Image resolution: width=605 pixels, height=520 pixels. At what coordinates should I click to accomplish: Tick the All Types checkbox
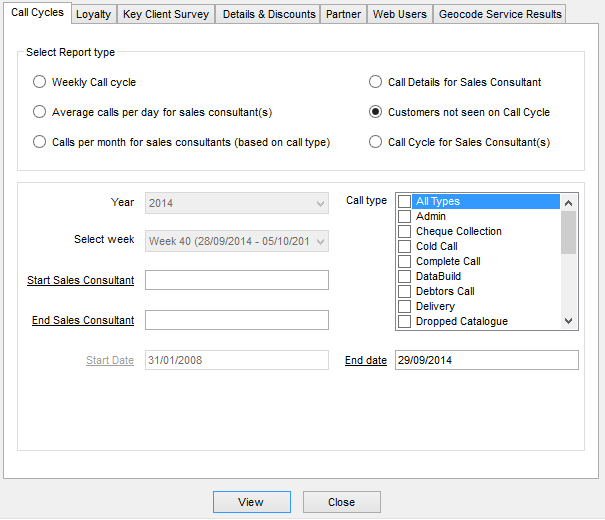click(404, 201)
